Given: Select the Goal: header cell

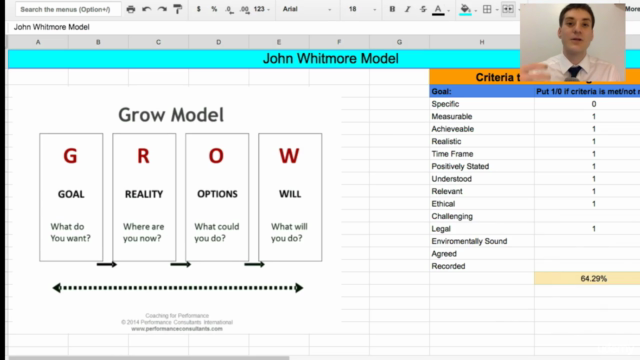Looking at the screenshot, I should tap(482, 91).
